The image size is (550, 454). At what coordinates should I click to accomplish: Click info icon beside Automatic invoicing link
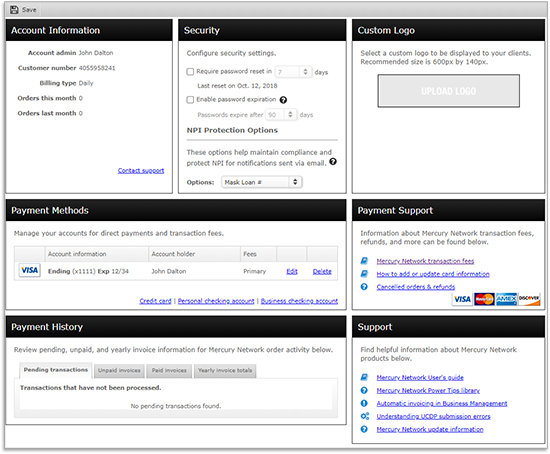tap(364, 403)
